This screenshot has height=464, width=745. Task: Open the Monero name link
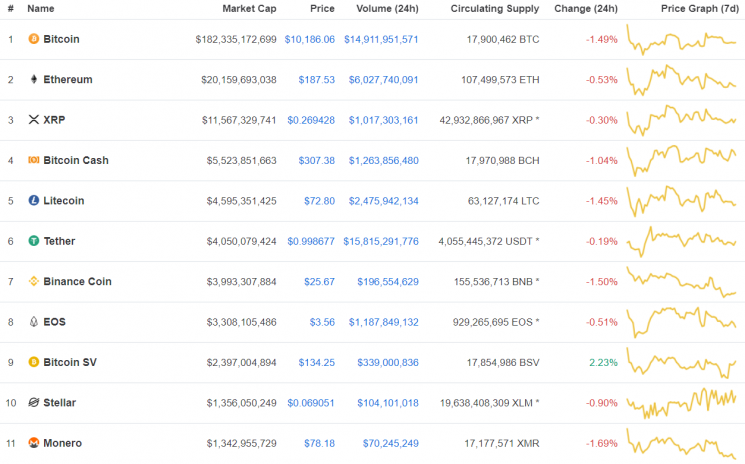click(x=62, y=443)
